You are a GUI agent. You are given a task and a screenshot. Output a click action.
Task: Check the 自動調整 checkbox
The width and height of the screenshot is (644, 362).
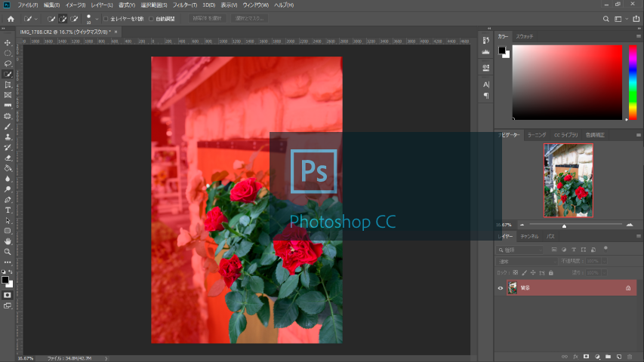pos(151,18)
